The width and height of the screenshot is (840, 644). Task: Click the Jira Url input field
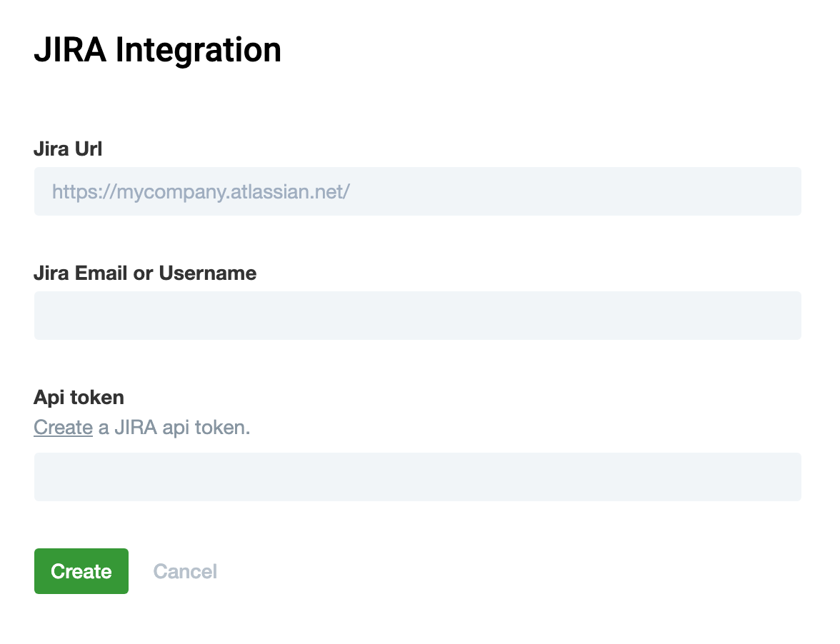coord(417,191)
